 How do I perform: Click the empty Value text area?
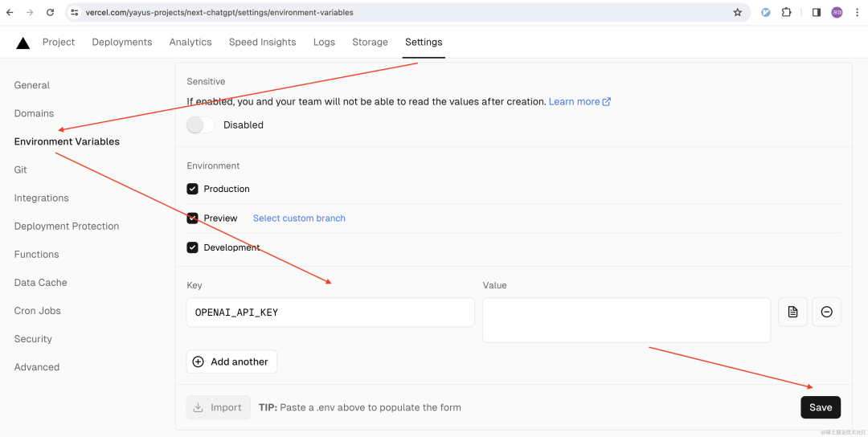click(x=627, y=320)
